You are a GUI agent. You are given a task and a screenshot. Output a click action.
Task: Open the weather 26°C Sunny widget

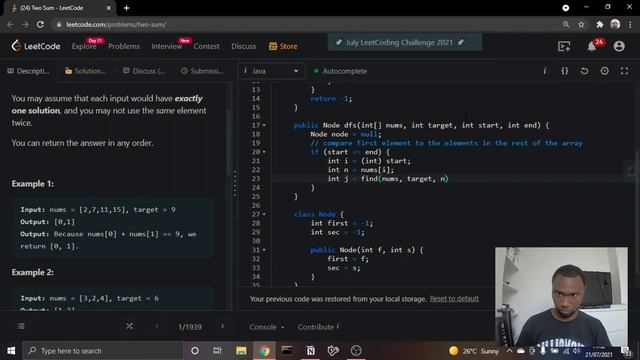[473, 351]
